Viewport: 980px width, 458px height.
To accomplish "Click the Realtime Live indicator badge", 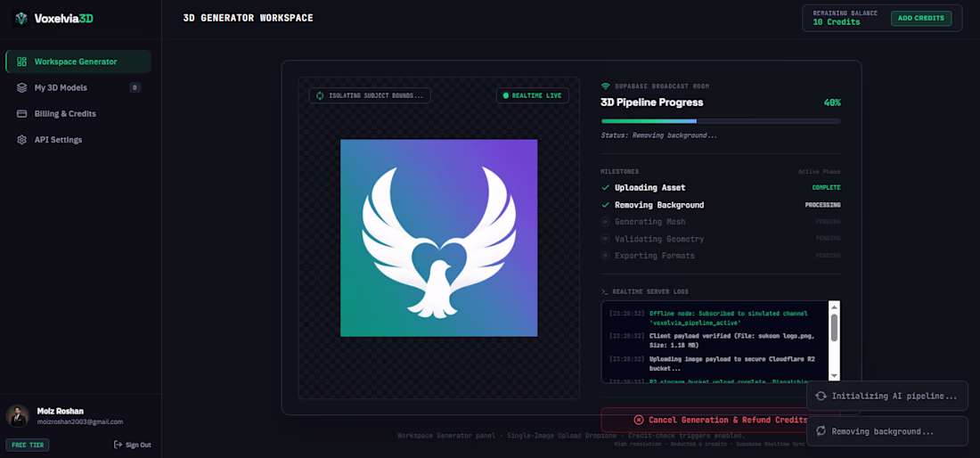I will 533,95.
